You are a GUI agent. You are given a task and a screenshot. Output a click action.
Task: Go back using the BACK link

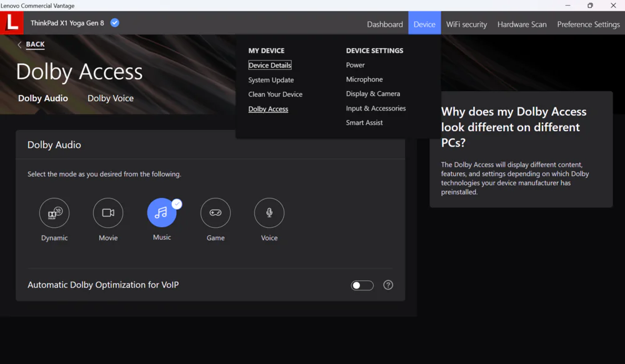(x=35, y=44)
